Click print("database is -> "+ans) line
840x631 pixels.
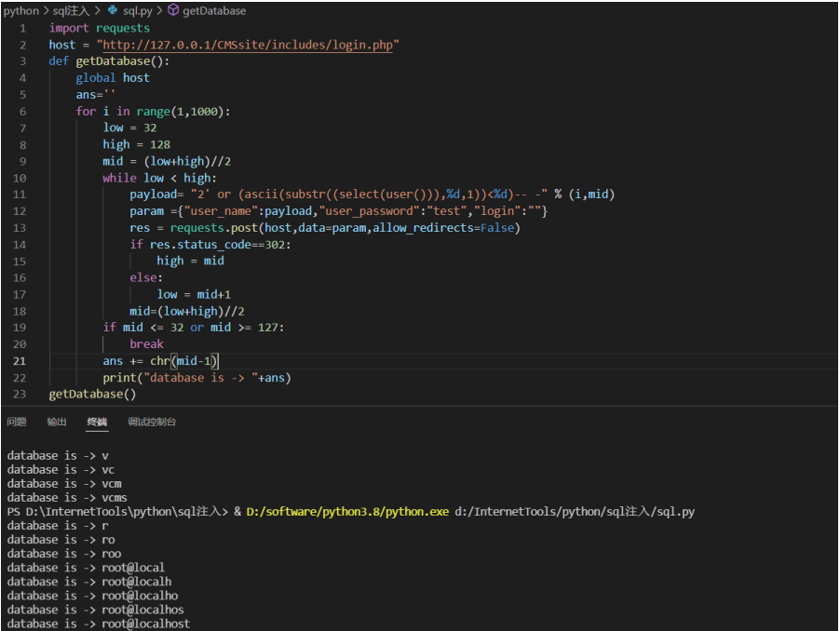pos(196,378)
